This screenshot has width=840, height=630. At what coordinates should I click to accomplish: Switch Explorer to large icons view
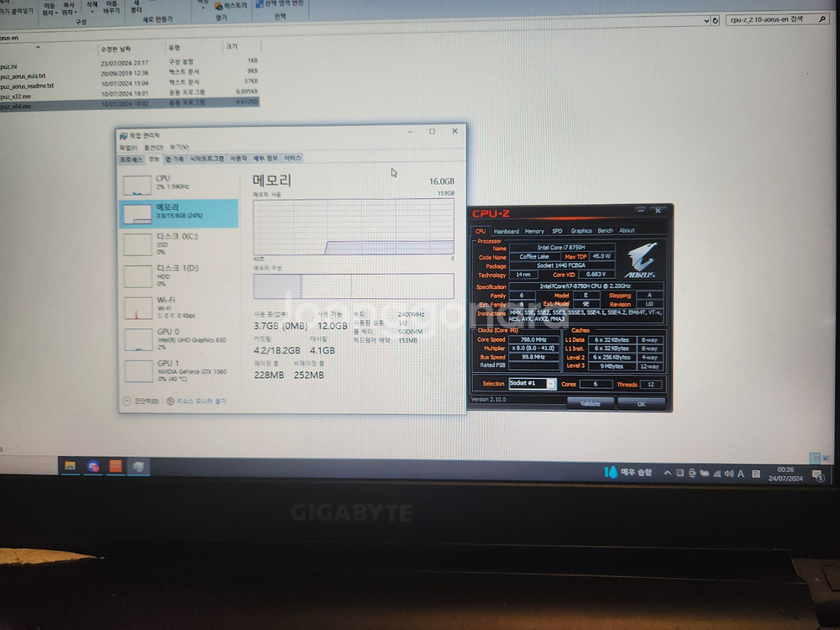[826, 459]
